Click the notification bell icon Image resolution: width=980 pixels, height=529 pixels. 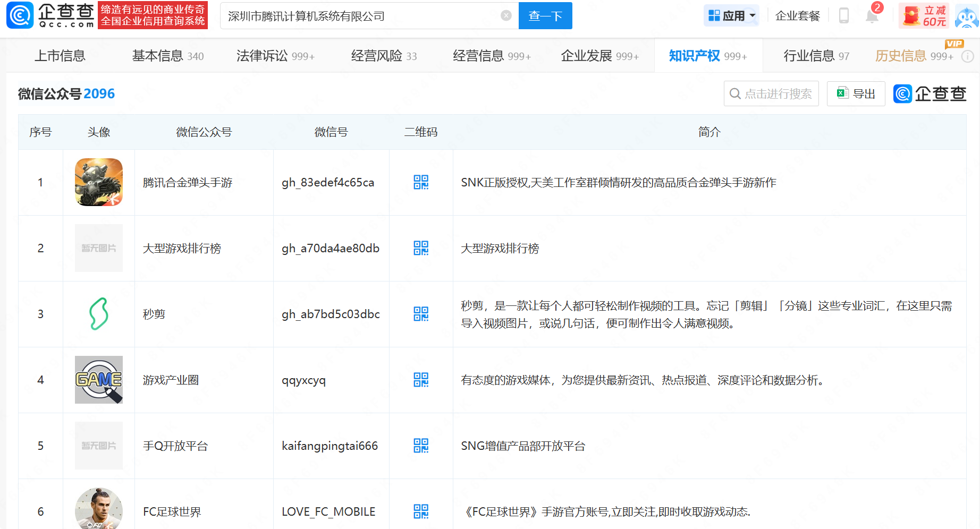click(872, 16)
